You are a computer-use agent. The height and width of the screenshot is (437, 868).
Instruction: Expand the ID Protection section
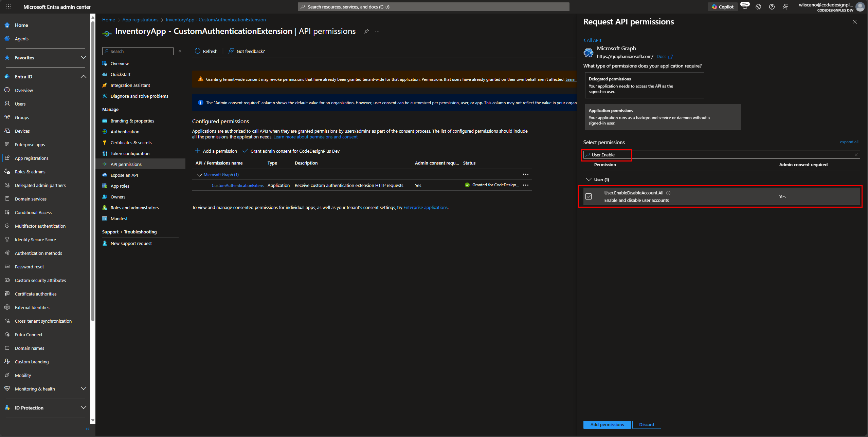[x=83, y=408]
